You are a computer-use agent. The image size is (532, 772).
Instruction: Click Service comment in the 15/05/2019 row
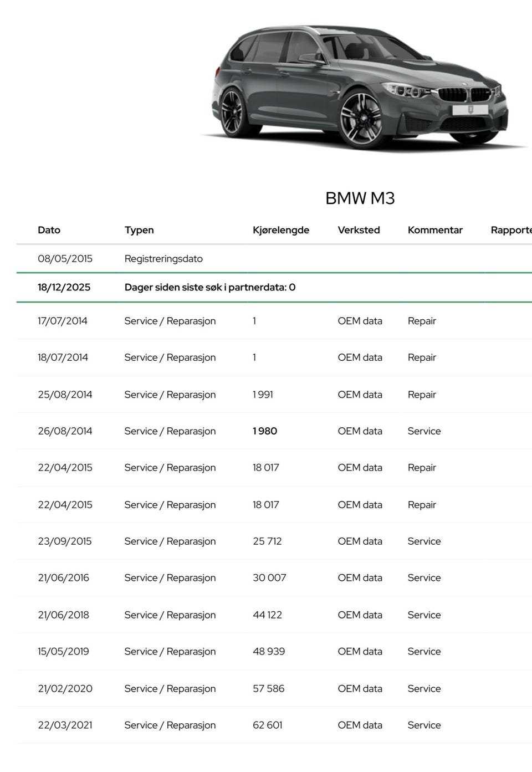424,652
